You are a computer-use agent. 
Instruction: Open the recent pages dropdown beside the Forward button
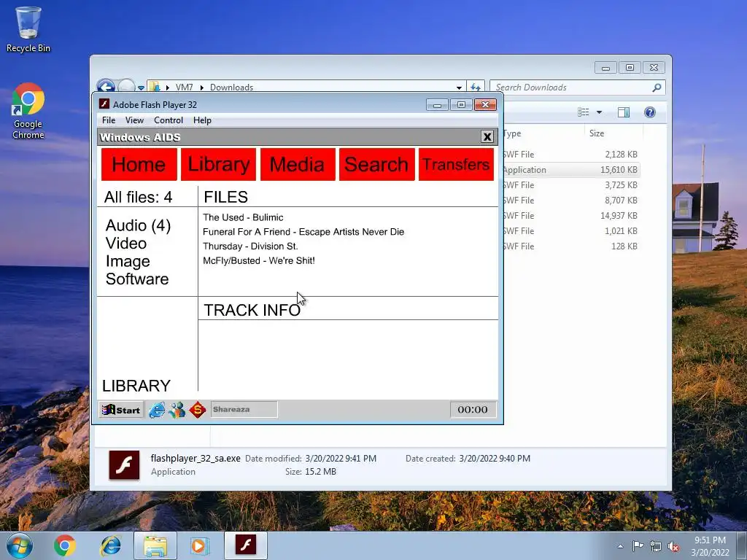(x=141, y=88)
